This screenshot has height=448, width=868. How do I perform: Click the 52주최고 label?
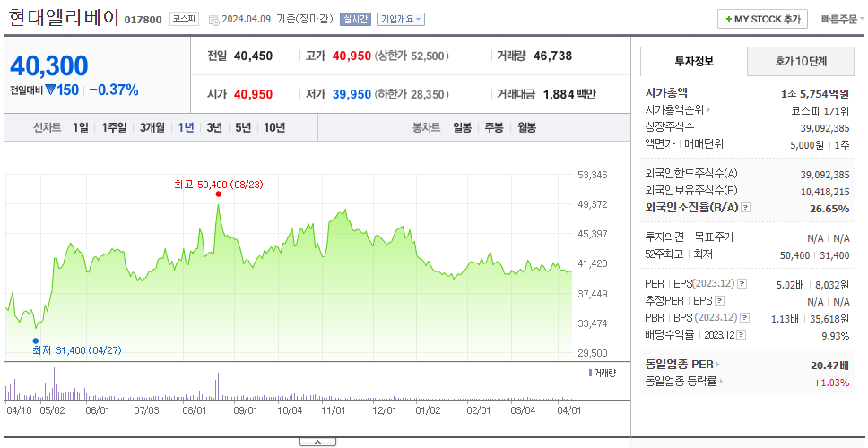pos(664,254)
